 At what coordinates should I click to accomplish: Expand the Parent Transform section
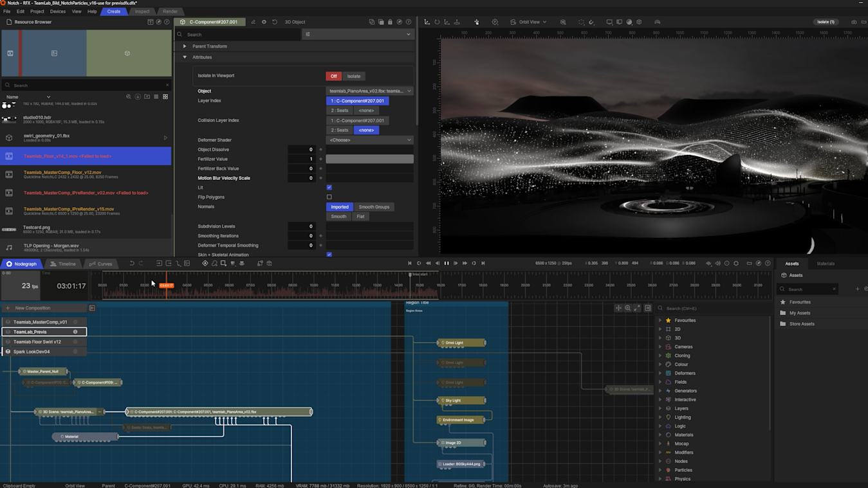185,46
